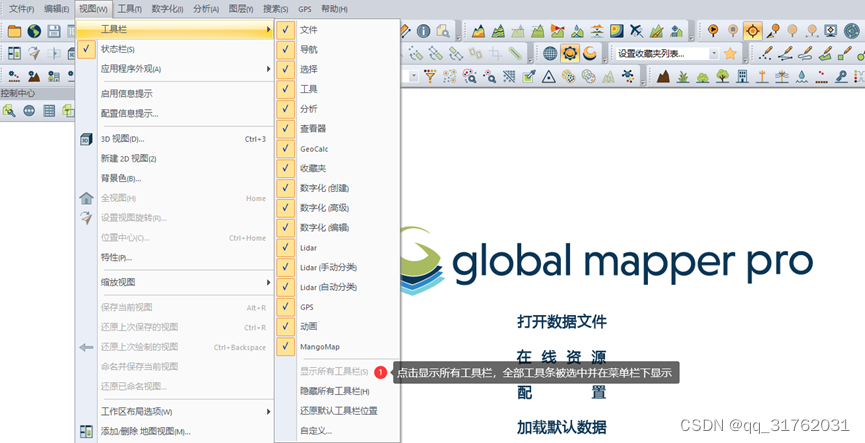Click the pencil create point digitizer icon
The width and height of the screenshot is (865, 443).
point(765,53)
